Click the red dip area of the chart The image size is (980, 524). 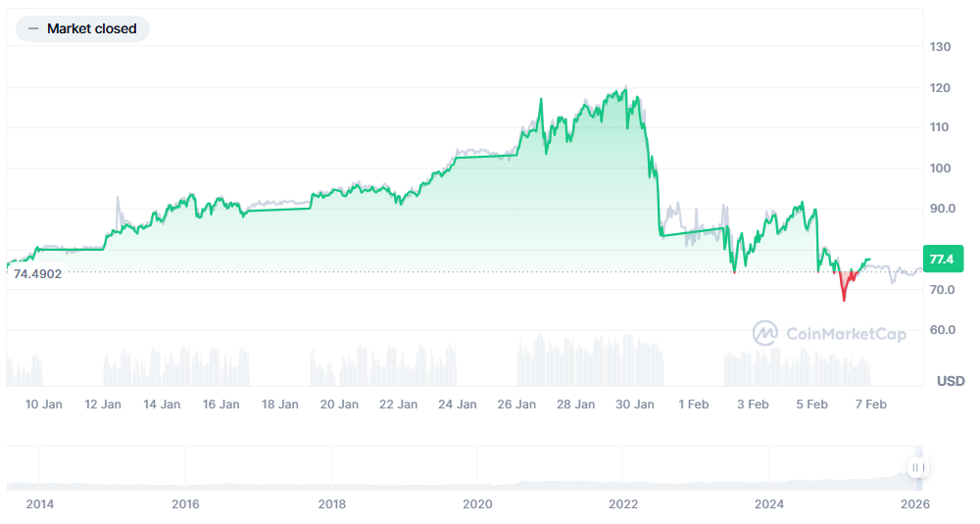click(x=845, y=284)
